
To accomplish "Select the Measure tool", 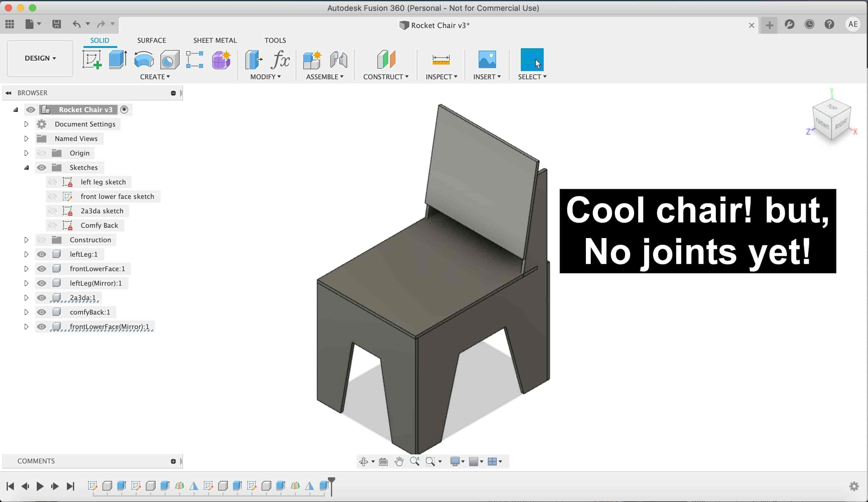I will 441,60.
